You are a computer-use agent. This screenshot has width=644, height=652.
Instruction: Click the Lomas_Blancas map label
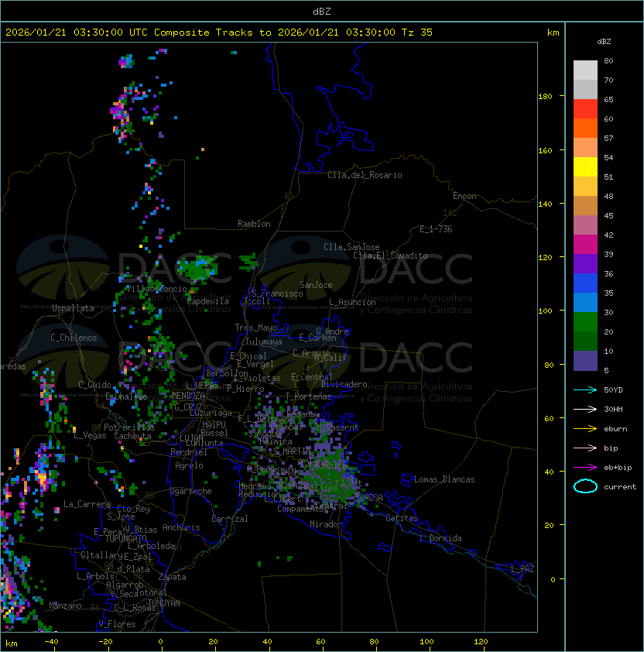[x=444, y=479]
